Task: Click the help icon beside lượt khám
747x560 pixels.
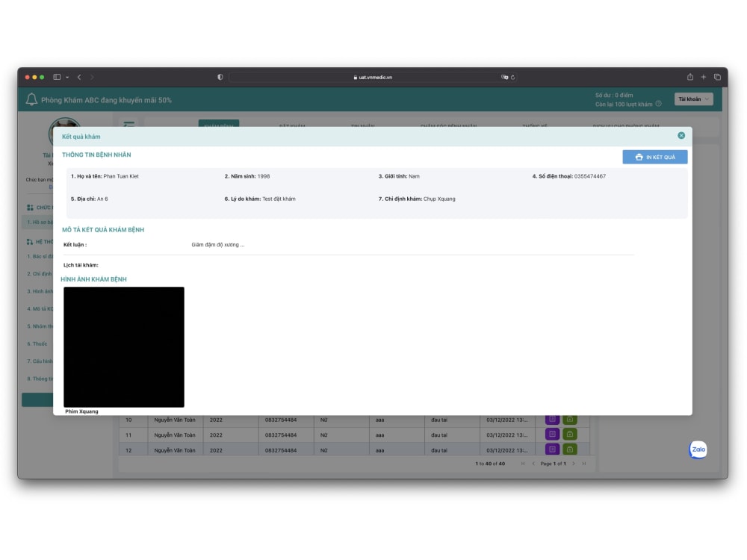Action: [658, 104]
